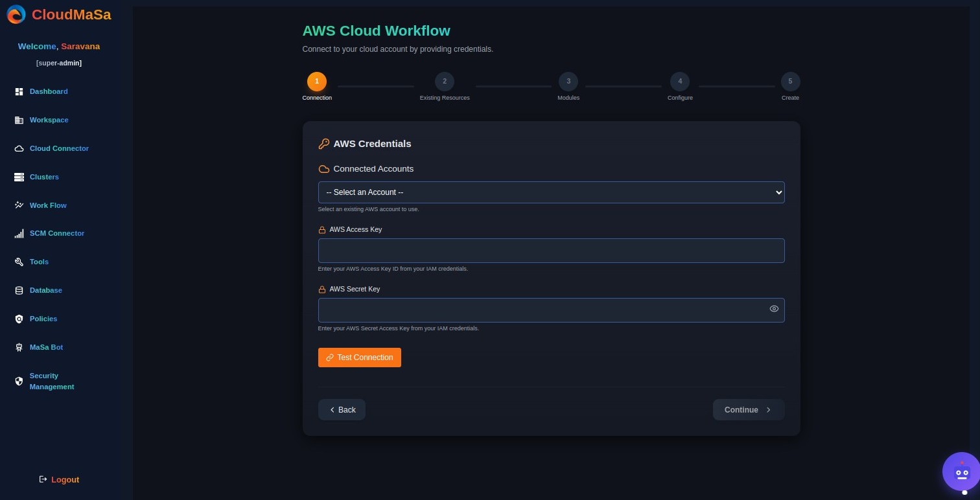The image size is (980, 500).
Task: Click the Dashboard grid icon in sidebar
Action: point(19,92)
